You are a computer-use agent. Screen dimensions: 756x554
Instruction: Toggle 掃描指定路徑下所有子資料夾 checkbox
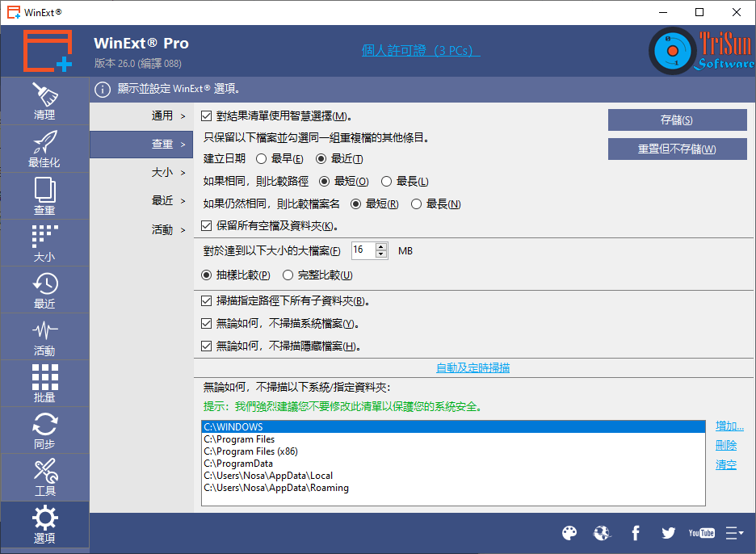[x=206, y=301]
